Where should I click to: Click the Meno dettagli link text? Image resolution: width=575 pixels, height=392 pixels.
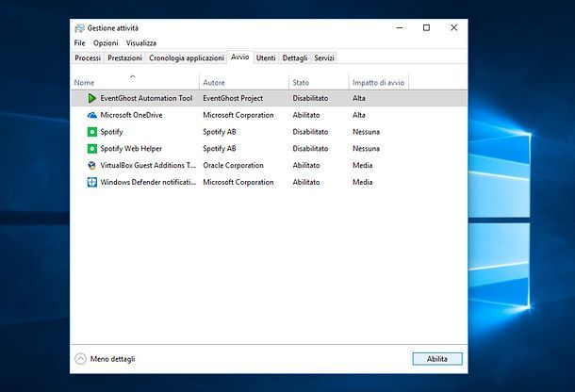[112, 359]
